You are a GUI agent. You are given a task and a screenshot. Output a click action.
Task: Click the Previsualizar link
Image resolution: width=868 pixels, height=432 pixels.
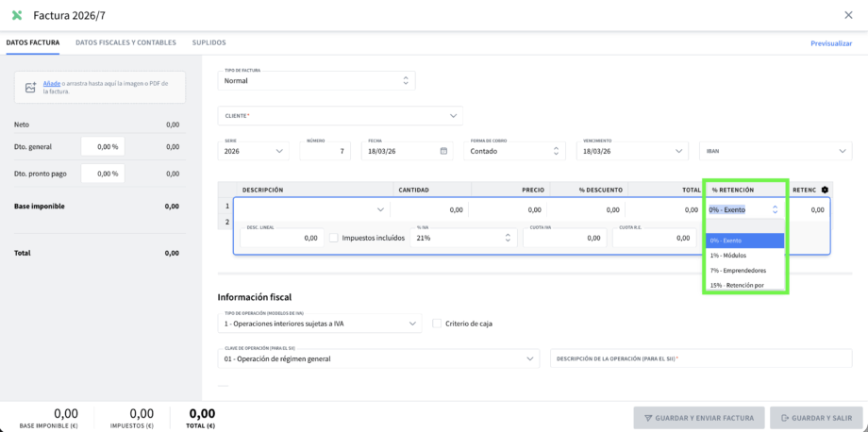[830, 43]
